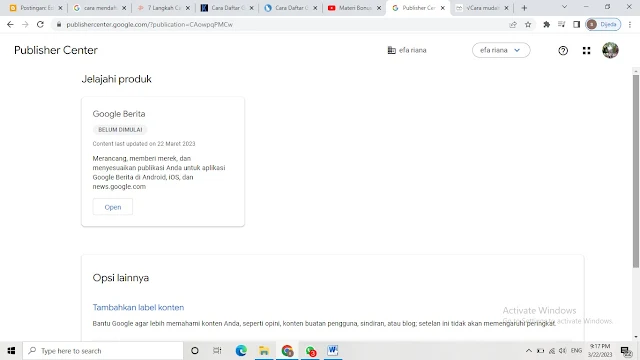Image resolution: width=640 pixels, height=360 pixels.
Task: Close the Materi Bonus tab
Action: (x=379, y=8)
